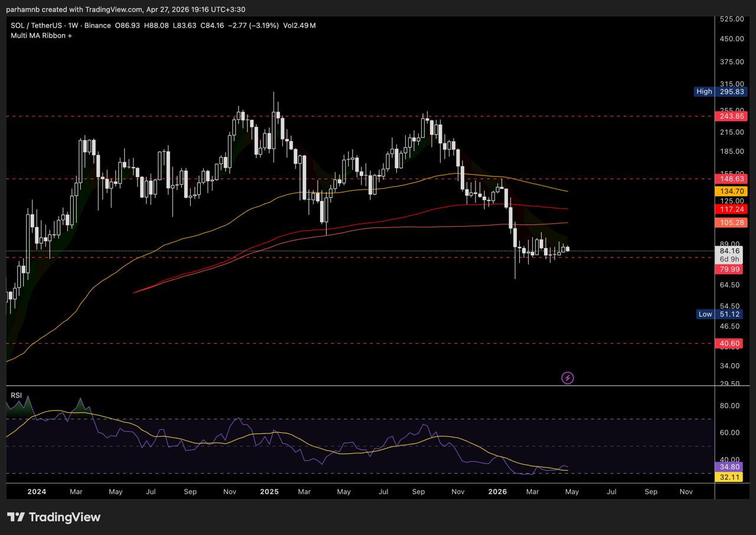The height and width of the screenshot is (535, 756).
Task: Click the 40.60 horizontal line price label
Action: pos(731,343)
